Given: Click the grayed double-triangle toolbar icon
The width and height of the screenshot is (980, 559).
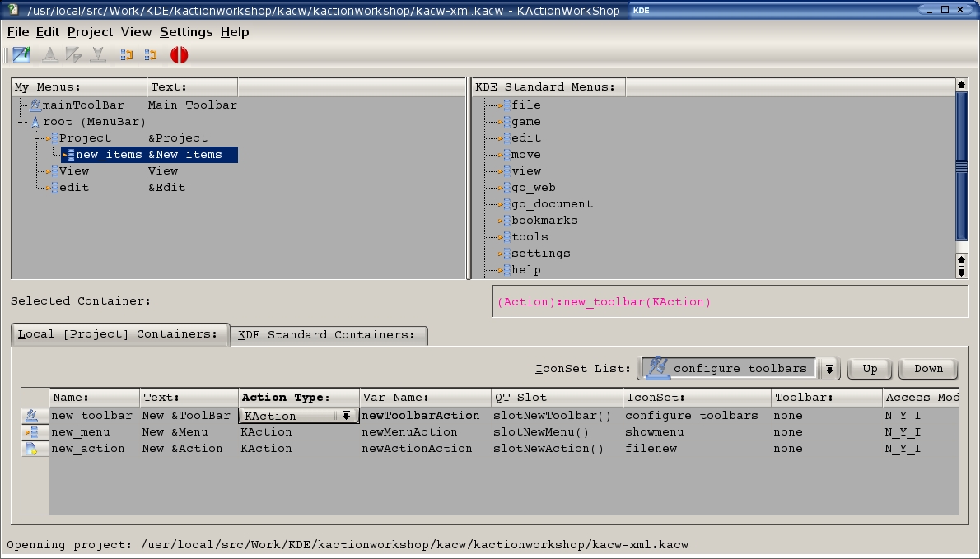Looking at the screenshot, I should (x=74, y=55).
